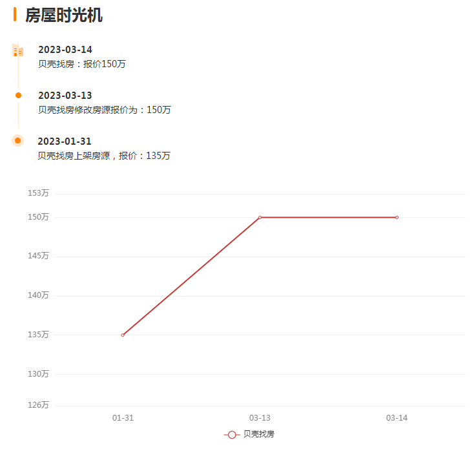
Task: Click the 2023-01-31 date heading
Action: click(x=65, y=142)
